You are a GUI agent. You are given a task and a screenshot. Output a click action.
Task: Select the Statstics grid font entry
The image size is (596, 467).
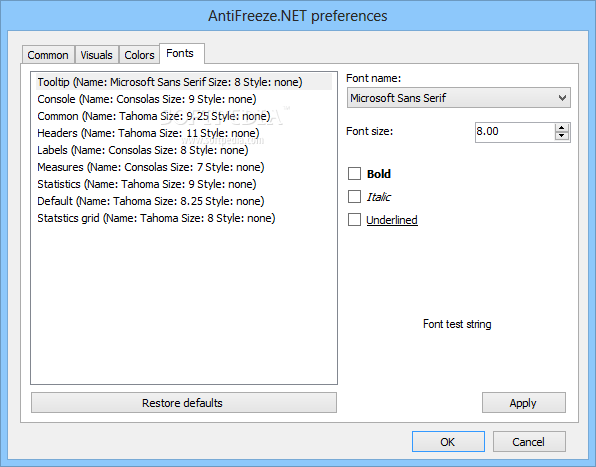click(x=184, y=218)
